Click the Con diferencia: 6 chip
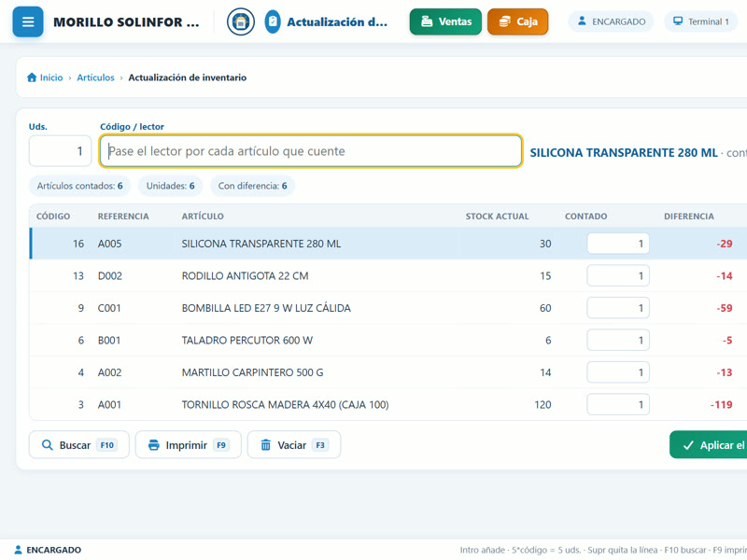Image resolution: width=747 pixels, height=560 pixels. [x=252, y=186]
